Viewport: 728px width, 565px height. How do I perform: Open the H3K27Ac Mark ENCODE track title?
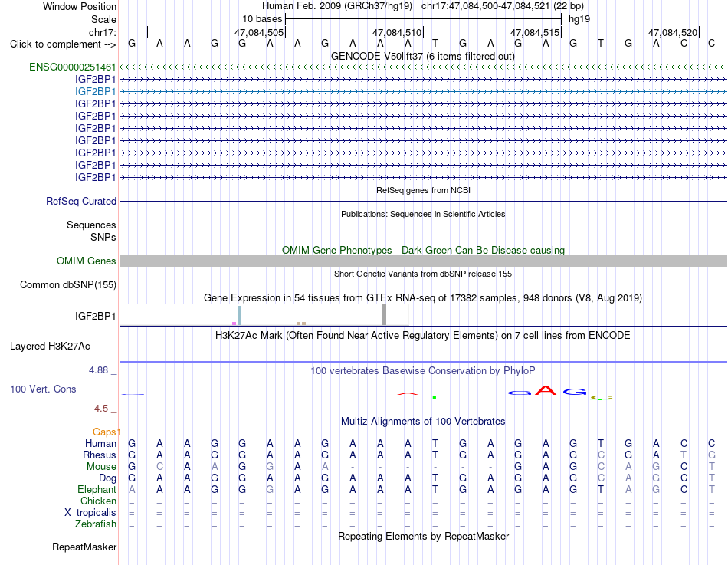[422, 336]
